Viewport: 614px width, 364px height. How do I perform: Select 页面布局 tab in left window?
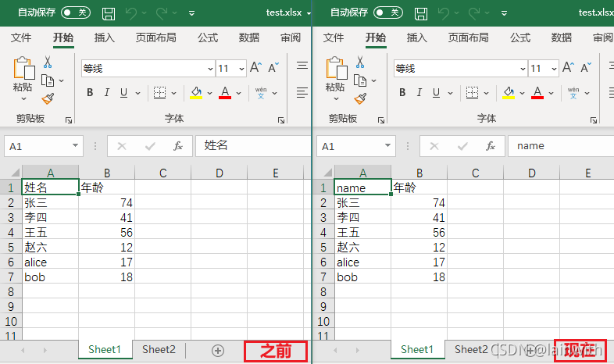click(x=156, y=37)
